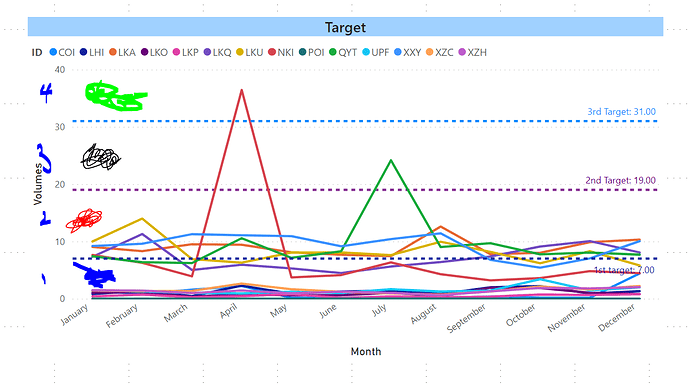Click the '1st target: 7.00' label
Image resolution: width=689 pixels, height=388 pixels.
tap(624, 270)
